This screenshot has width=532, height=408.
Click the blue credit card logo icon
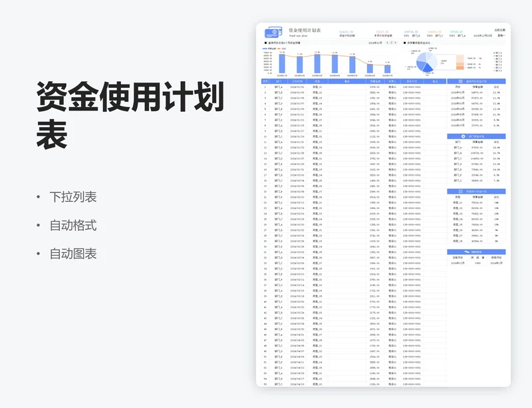click(x=273, y=32)
